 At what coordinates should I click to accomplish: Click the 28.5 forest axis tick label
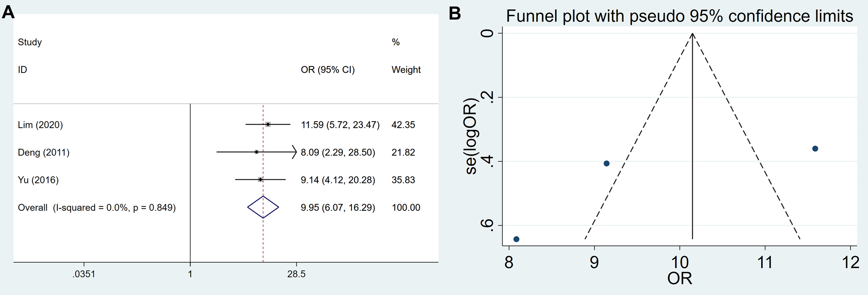[296, 274]
